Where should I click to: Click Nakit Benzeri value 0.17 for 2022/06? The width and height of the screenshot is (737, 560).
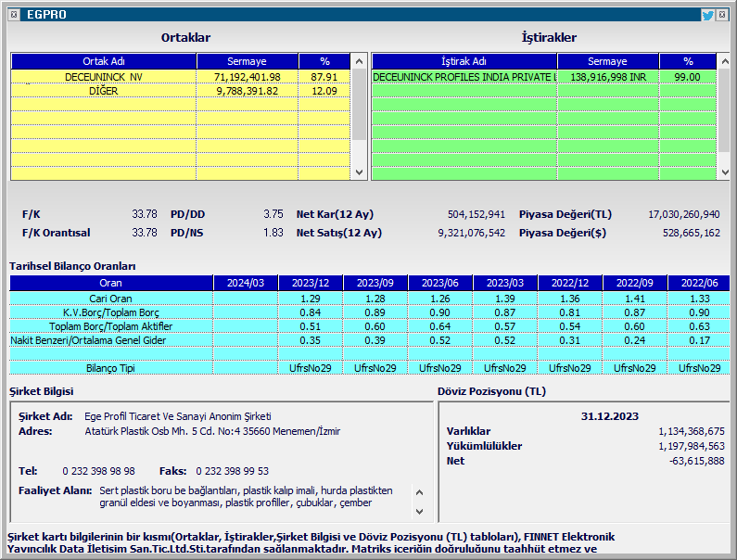click(x=699, y=340)
